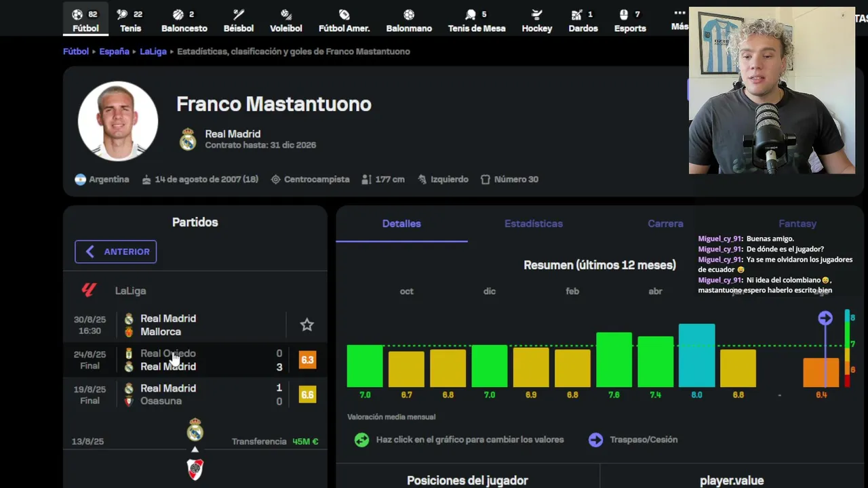Click the preferred foot icon by Izquierdo
Image resolution: width=868 pixels, height=488 pixels.
(422, 180)
